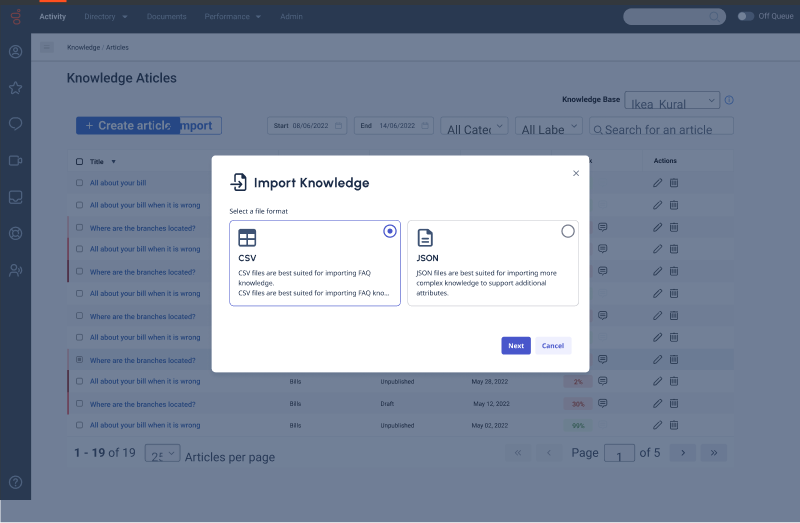Screen dimensions: 800x523
Task: Open the Directory menu
Action: (x=106, y=17)
